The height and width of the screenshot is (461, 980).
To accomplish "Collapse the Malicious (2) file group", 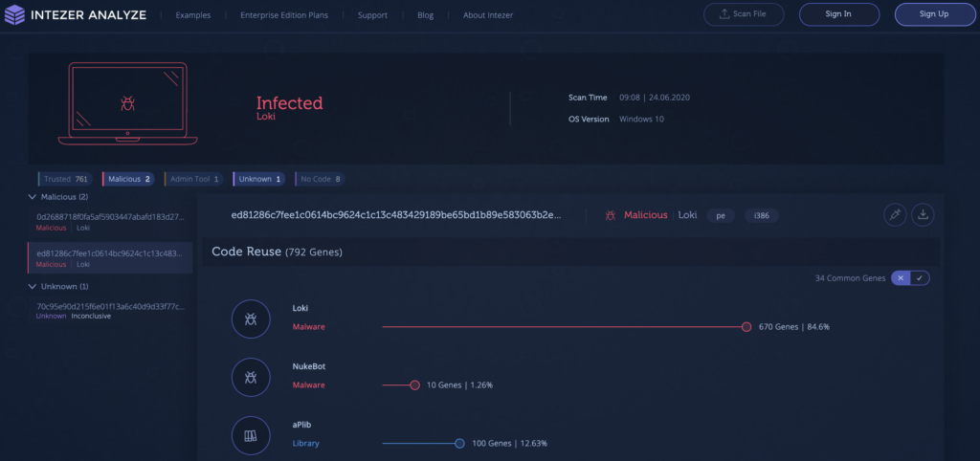I will click(x=32, y=197).
